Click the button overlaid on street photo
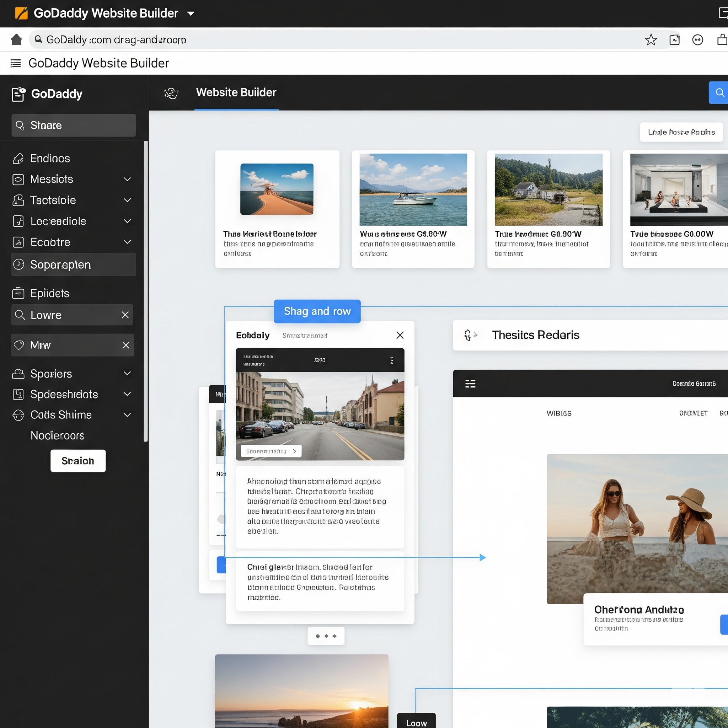The width and height of the screenshot is (728, 728). pyautogui.click(x=271, y=451)
